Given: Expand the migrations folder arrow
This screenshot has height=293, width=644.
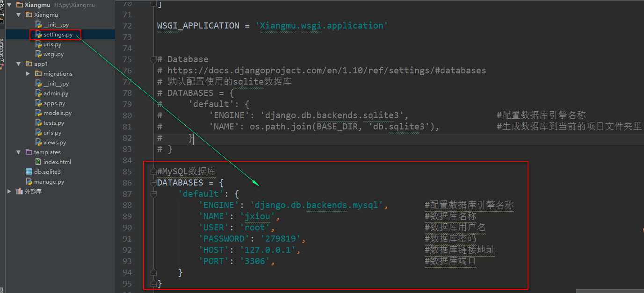Looking at the screenshot, I should click(x=29, y=74).
